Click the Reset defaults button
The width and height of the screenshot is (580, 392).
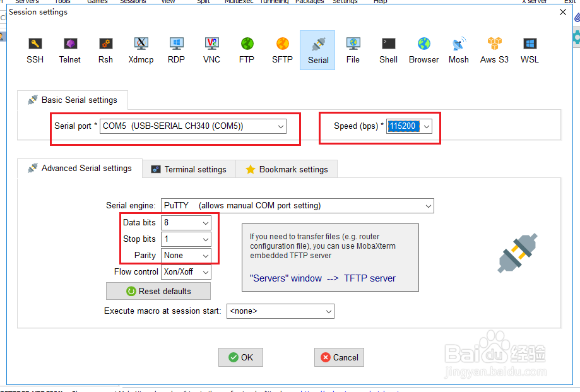click(x=158, y=292)
